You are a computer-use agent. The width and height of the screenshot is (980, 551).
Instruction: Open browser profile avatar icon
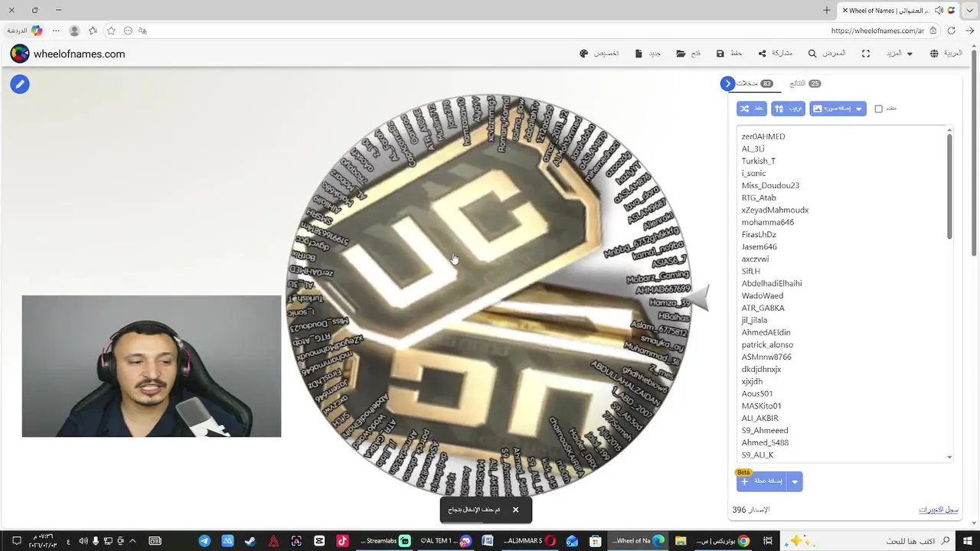pyautogui.click(x=74, y=31)
